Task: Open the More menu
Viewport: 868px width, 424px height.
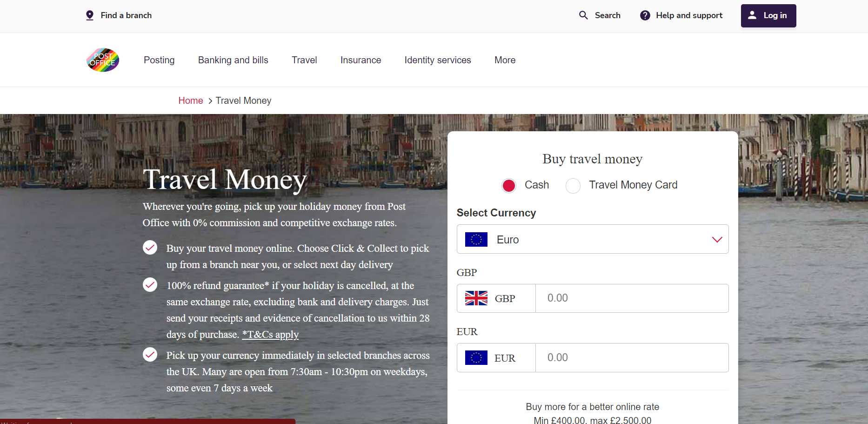Action: point(505,60)
